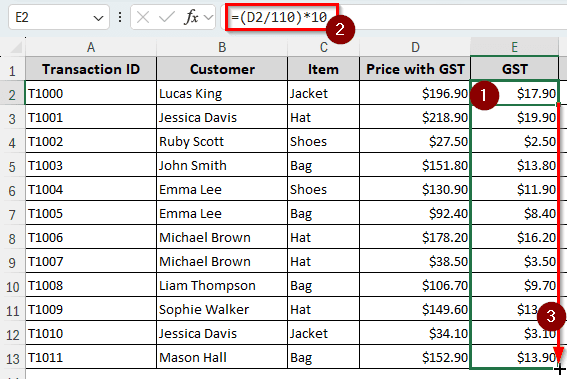The height and width of the screenshot is (379, 567).
Task: Select cell containing Ruby Scott
Action: (222, 141)
